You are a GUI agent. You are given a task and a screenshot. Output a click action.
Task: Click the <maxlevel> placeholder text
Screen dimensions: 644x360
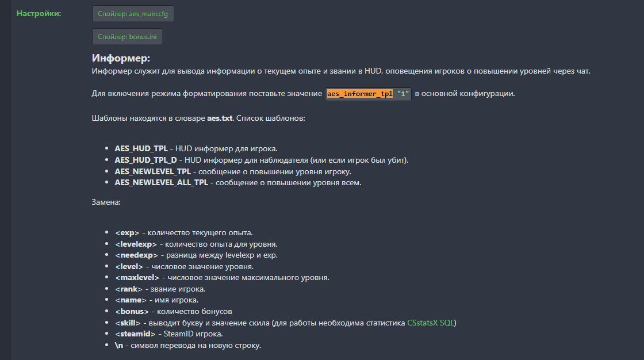point(137,278)
